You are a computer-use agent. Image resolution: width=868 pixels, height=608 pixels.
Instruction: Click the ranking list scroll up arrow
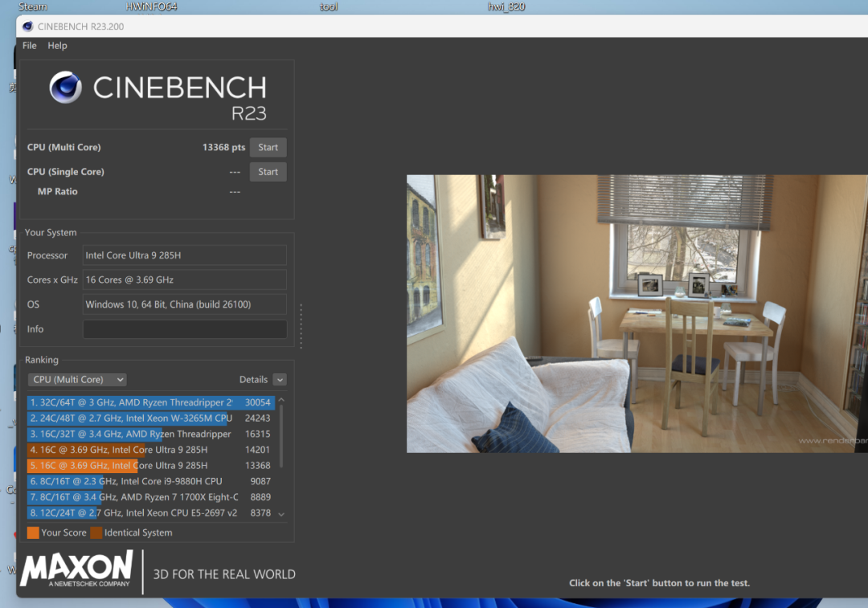point(281,399)
